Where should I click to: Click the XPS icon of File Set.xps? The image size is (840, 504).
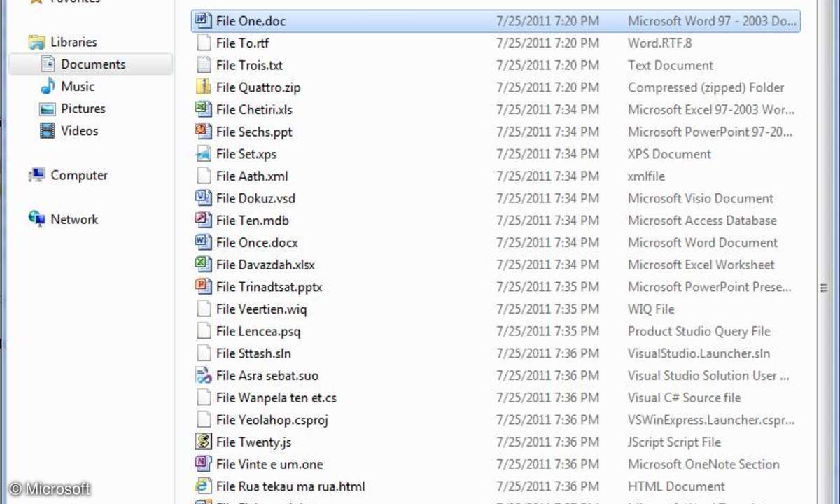[203, 154]
